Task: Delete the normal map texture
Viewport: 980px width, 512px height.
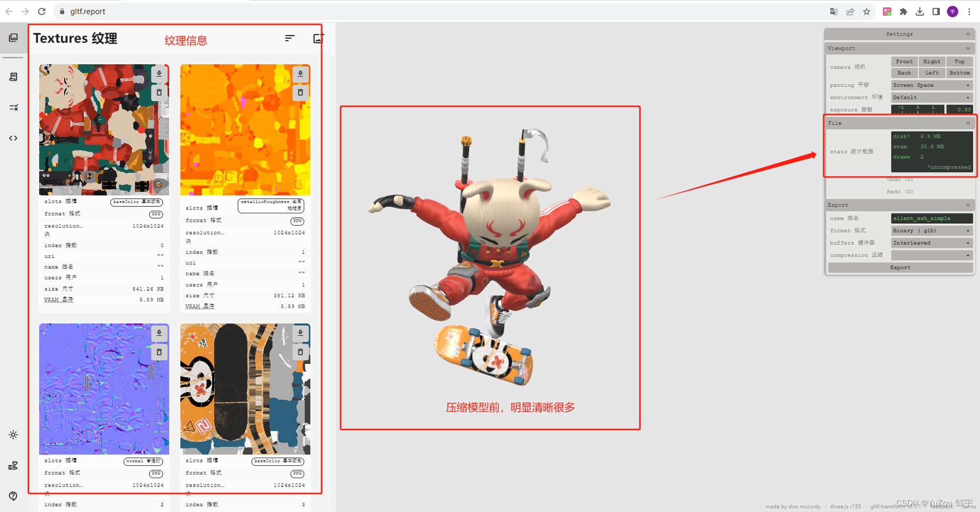Action: [159, 352]
